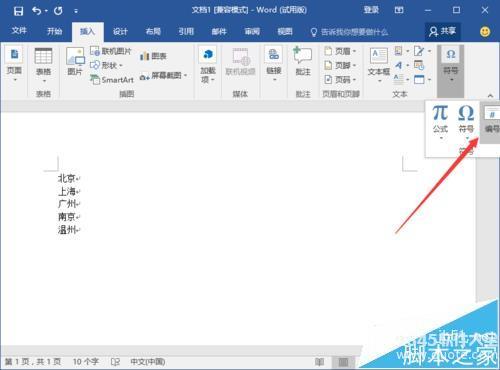Open the 链接 links dropdown
This screenshot has height=370, width=500.
pos(274,64)
